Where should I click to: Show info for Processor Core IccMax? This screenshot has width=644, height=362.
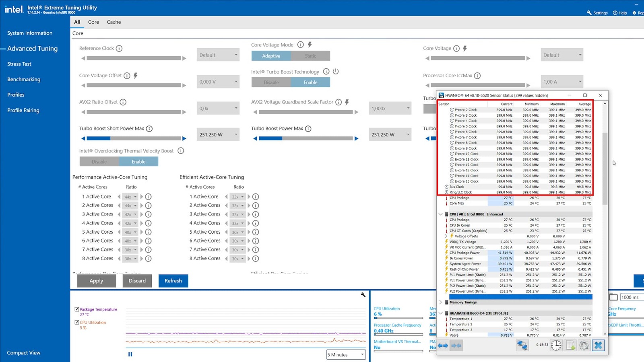click(x=477, y=76)
